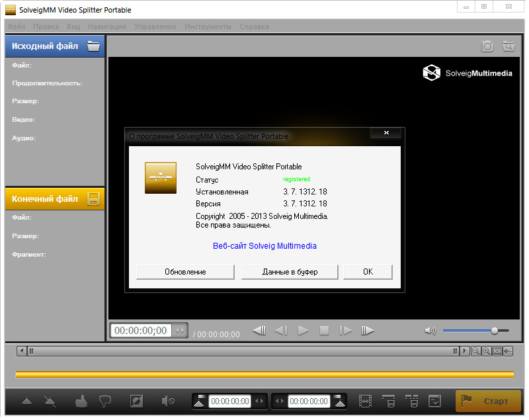The width and height of the screenshot is (529, 420).
Task: Click the golden timeline track
Action: [264, 374]
